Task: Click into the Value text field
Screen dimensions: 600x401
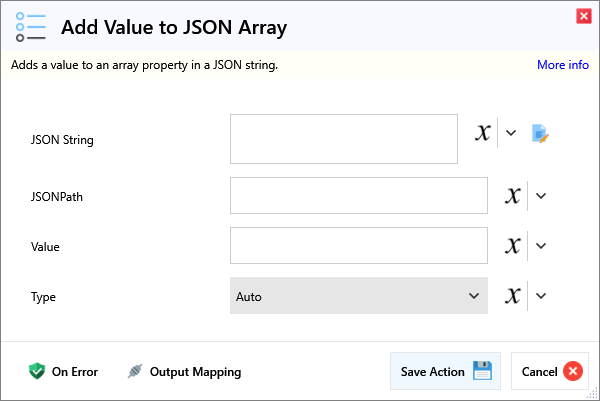Action: point(358,246)
